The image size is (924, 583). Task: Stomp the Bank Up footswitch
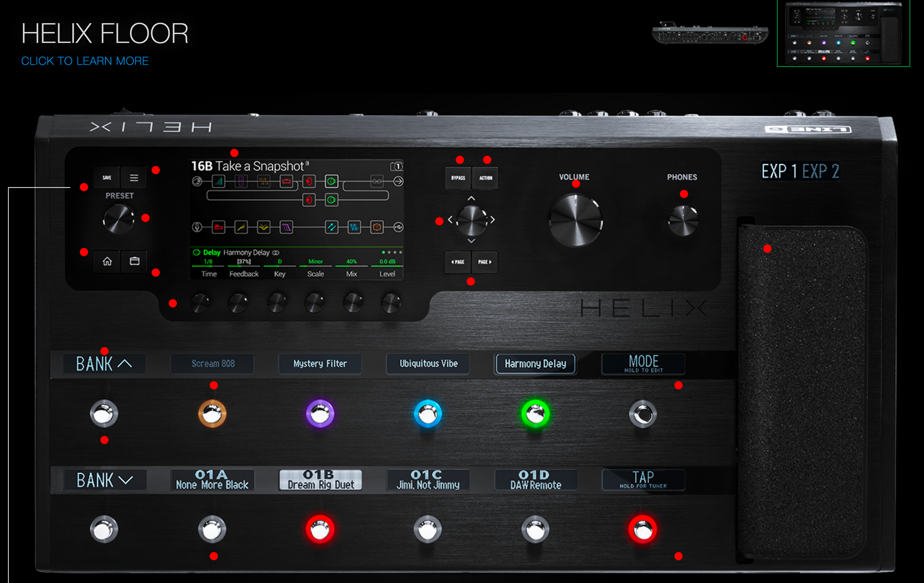click(x=104, y=414)
